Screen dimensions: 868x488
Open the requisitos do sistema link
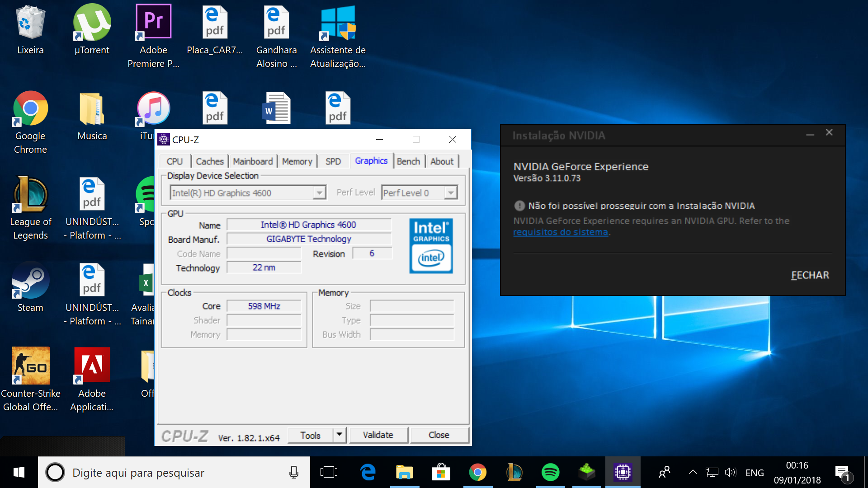pos(561,232)
